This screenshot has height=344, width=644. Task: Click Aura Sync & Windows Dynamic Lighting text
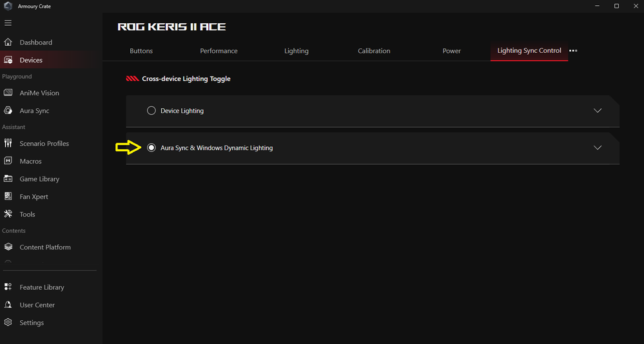(x=217, y=148)
